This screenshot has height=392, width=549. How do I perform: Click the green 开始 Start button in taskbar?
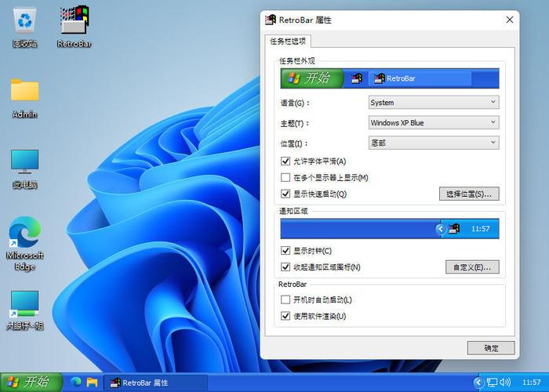click(x=31, y=383)
